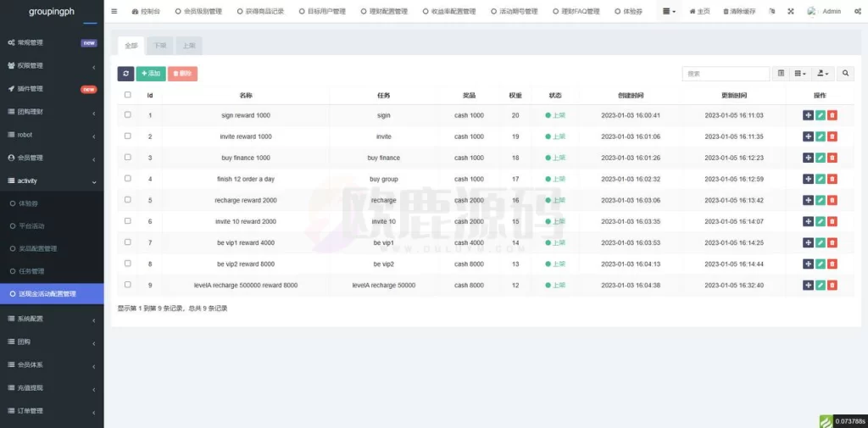Image resolution: width=868 pixels, height=428 pixels.
Task: Collapse the activity sidebar menu
Action: [52, 181]
